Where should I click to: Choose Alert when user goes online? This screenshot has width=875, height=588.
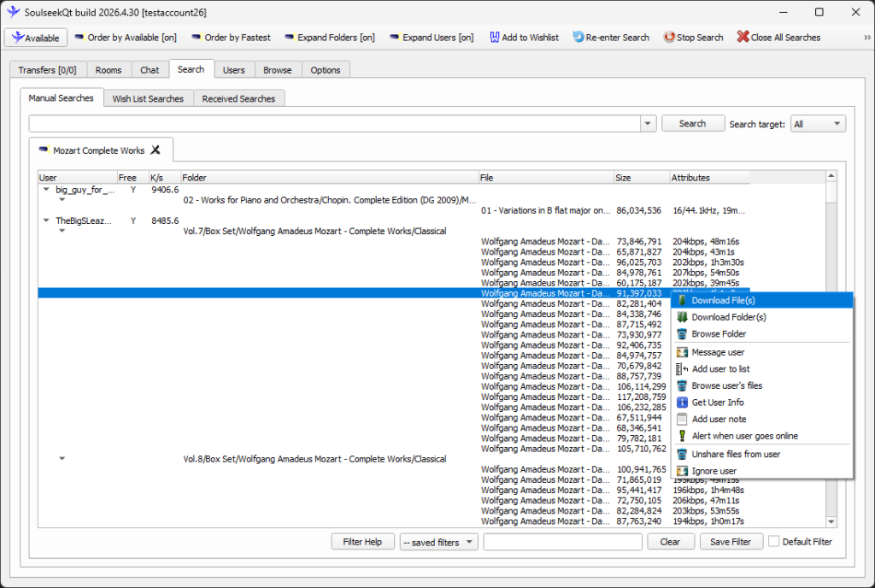click(762, 436)
